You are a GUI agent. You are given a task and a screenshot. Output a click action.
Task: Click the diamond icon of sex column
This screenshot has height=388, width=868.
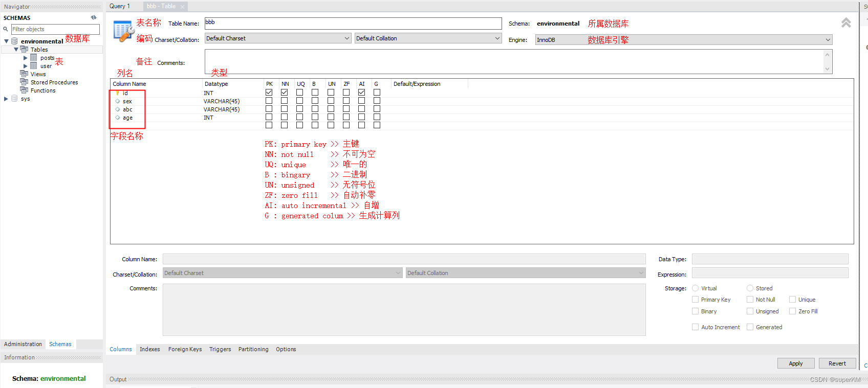tap(118, 101)
